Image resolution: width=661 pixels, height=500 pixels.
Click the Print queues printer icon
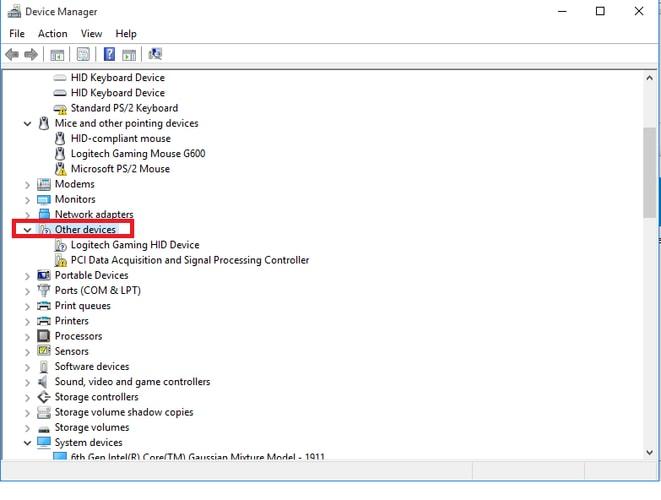pos(44,306)
